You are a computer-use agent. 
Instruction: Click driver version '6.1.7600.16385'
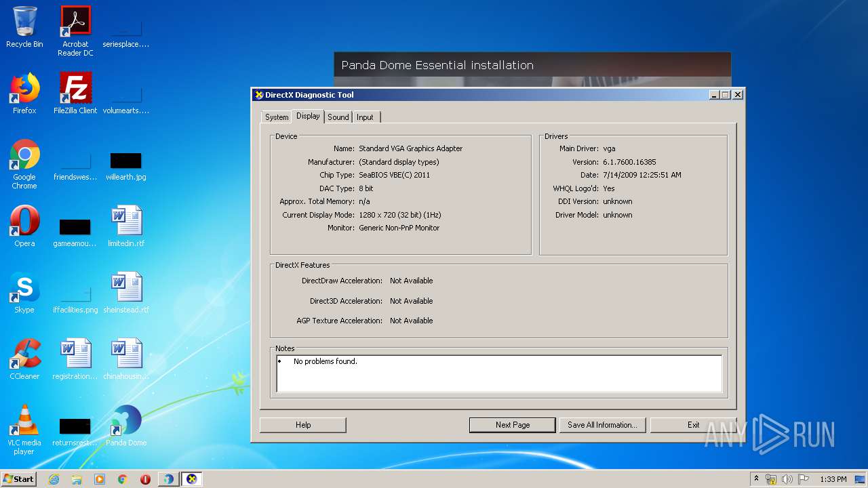[629, 162]
